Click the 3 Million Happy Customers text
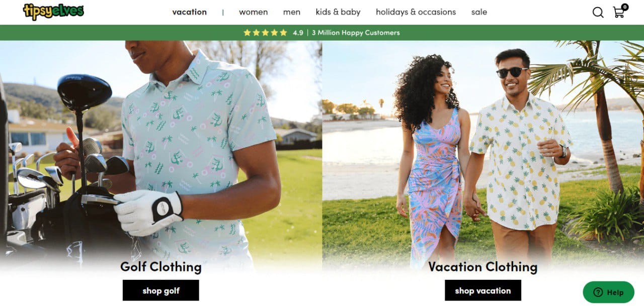The width and height of the screenshot is (644, 306). click(356, 33)
